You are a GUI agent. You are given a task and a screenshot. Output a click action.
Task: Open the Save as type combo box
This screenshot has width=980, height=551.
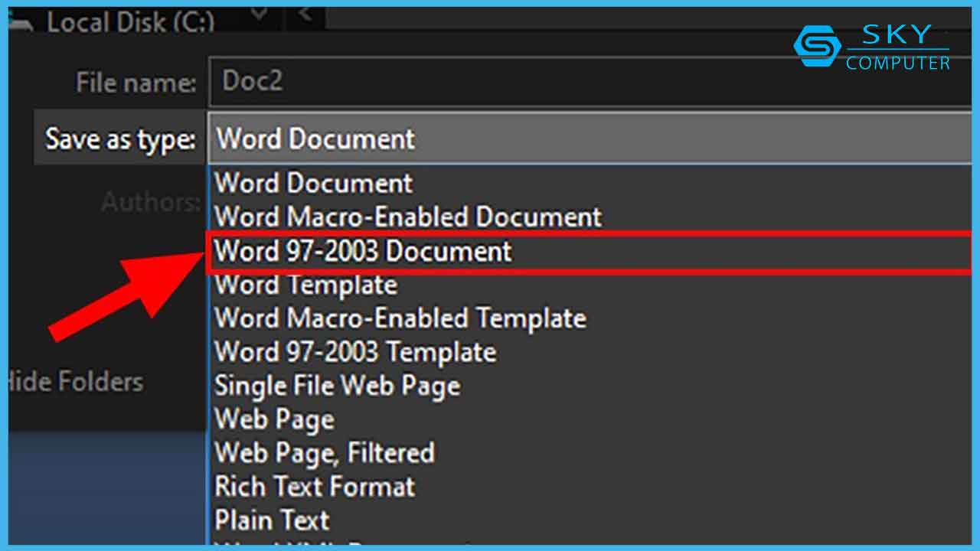pos(590,139)
